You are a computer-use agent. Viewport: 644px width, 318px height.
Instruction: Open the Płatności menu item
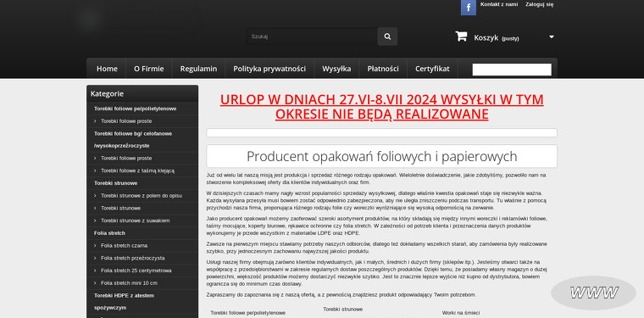[x=383, y=69]
